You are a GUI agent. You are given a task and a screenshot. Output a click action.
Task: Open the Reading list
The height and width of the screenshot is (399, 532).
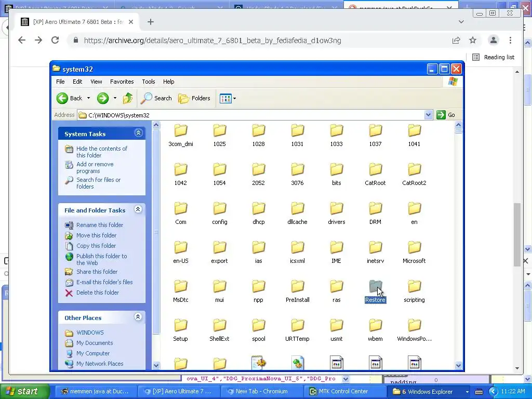coord(494,57)
